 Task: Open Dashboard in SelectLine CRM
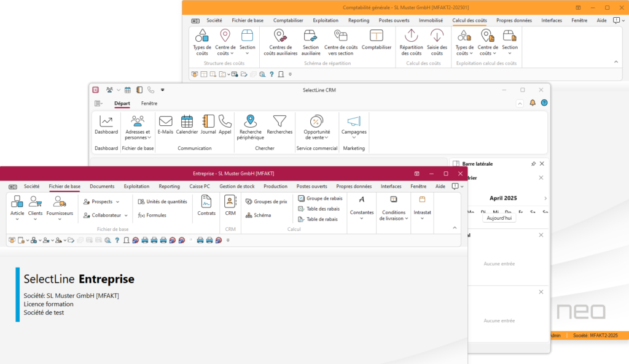[106, 125]
